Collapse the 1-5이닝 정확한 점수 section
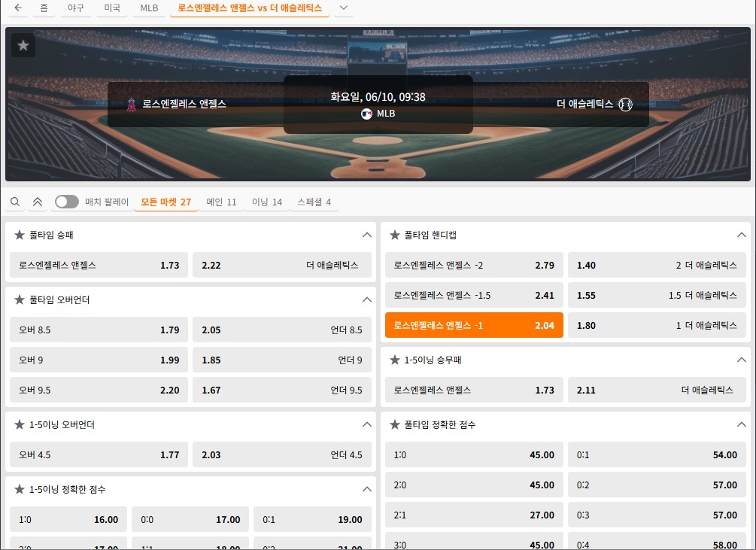The height and width of the screenshot is (550, 756). coord(367,489)
